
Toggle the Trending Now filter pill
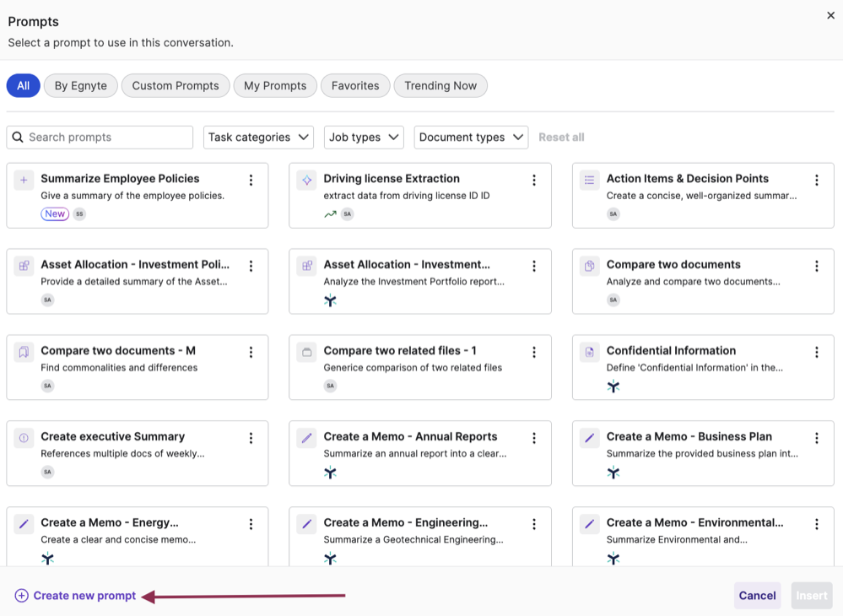point(440,85)
